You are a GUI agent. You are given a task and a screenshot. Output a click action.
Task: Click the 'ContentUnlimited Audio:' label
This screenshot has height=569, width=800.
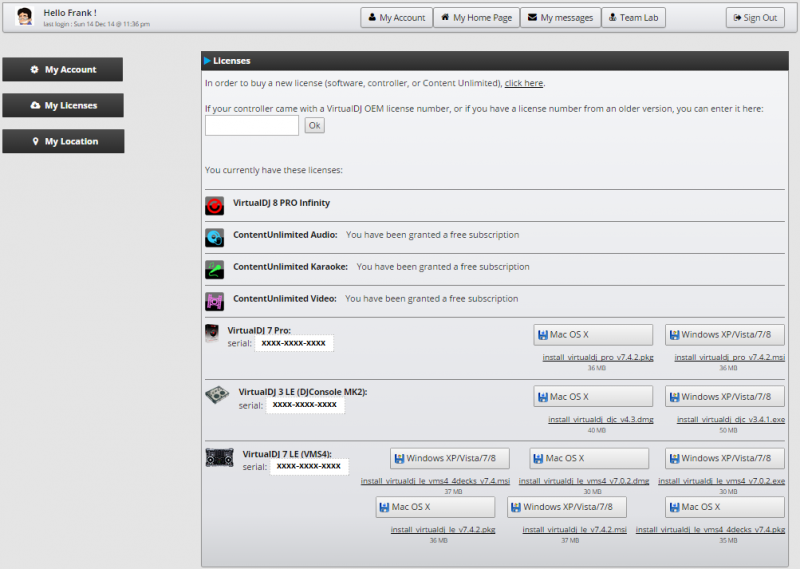coord(285,235)
